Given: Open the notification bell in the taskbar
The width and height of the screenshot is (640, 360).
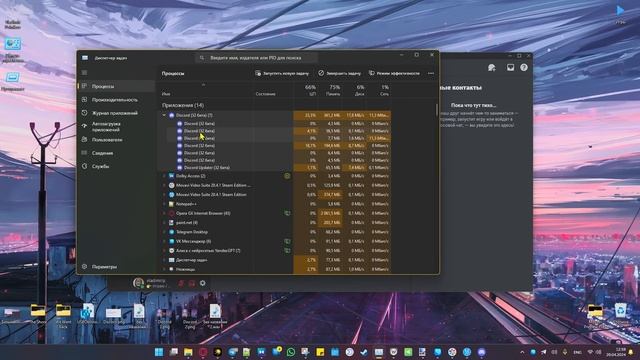Looking at the screenshot, I should click(631, 352).
